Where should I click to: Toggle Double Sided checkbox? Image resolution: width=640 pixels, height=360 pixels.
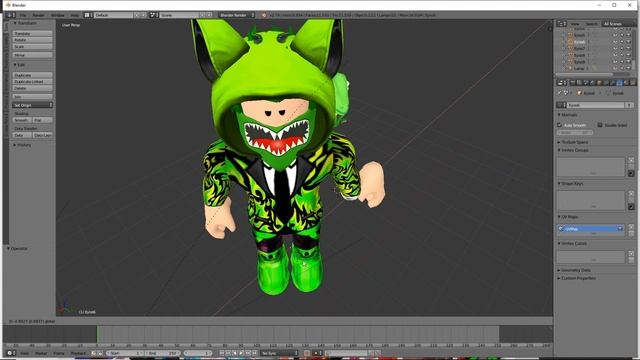(x=600, y=125)
